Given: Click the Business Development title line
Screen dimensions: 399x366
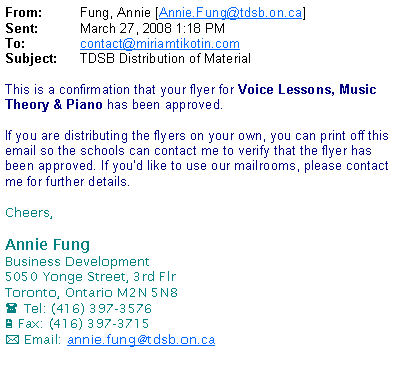Looking at the screenshot, I should (77, 262).
